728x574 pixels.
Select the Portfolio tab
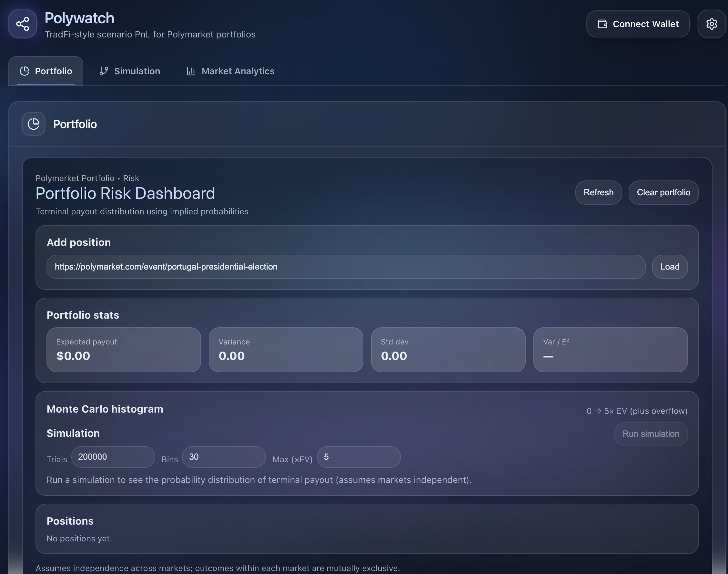pyautogui.click(x=46, y=71)
